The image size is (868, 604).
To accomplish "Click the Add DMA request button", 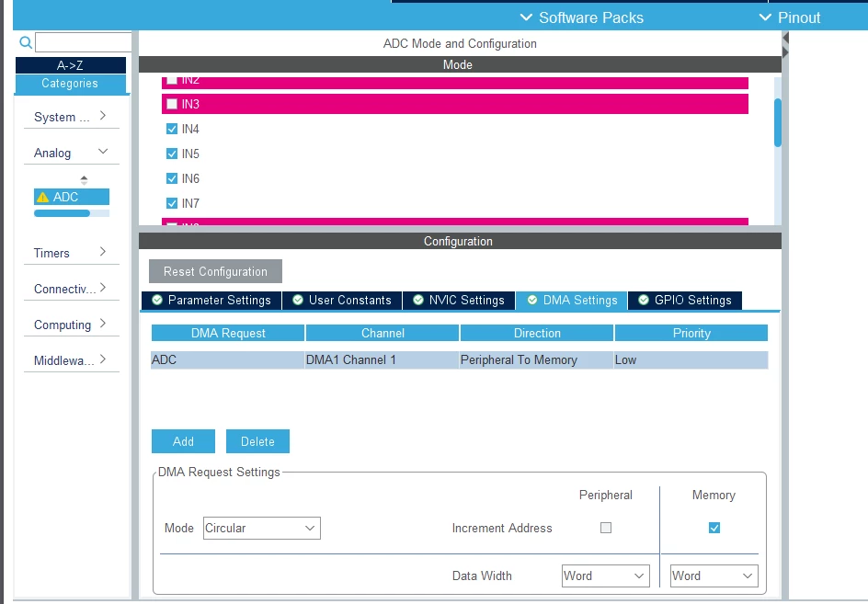I will [x=183, y=441].
